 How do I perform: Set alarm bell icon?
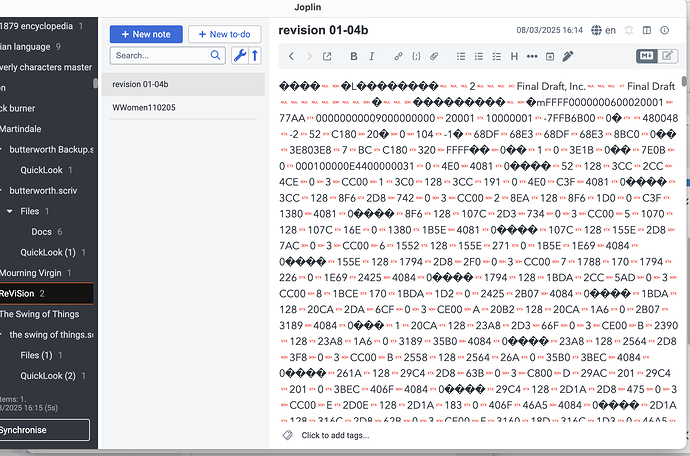[629, 30]
